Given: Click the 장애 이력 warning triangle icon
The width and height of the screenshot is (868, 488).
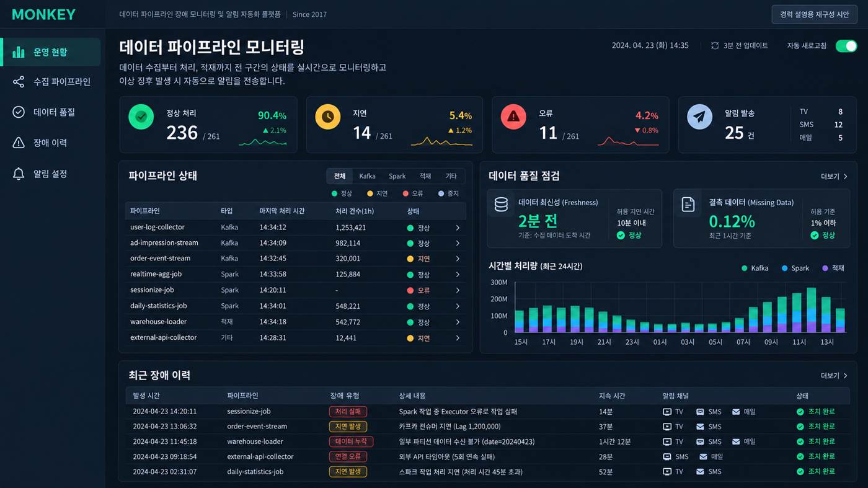Looking at the screenshot, I should coord(19,143).
